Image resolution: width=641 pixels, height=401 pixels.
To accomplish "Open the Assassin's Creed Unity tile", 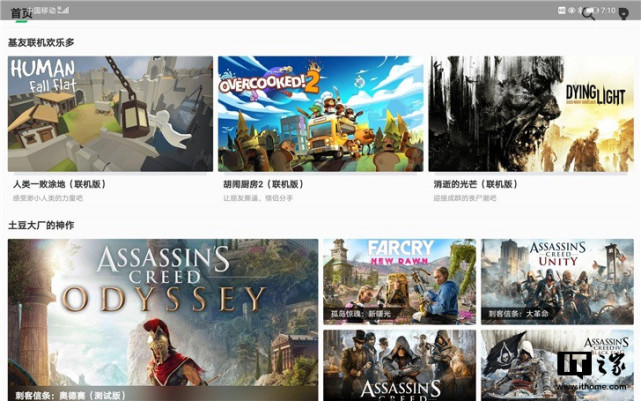I will tap(557, 282).
